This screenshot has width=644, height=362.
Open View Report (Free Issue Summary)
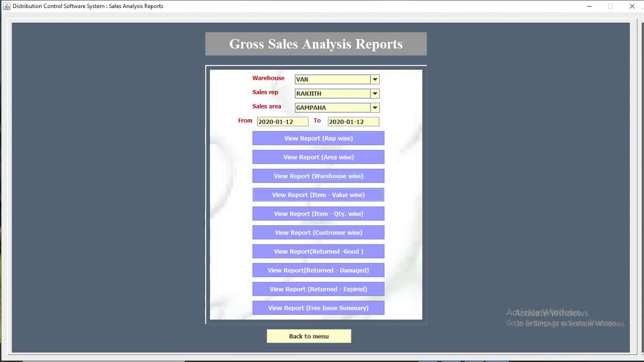[x=318, y=308]
